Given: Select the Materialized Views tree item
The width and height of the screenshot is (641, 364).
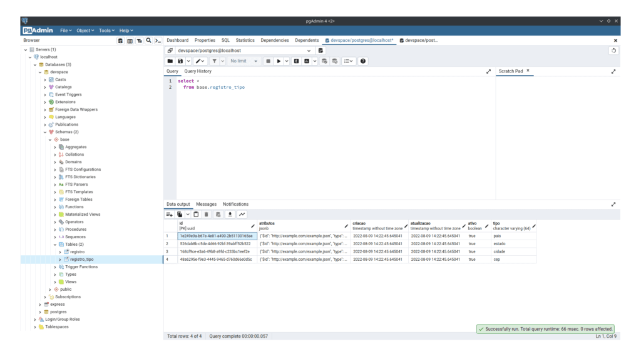Looking at the screenshot, I should click(83, 215).
